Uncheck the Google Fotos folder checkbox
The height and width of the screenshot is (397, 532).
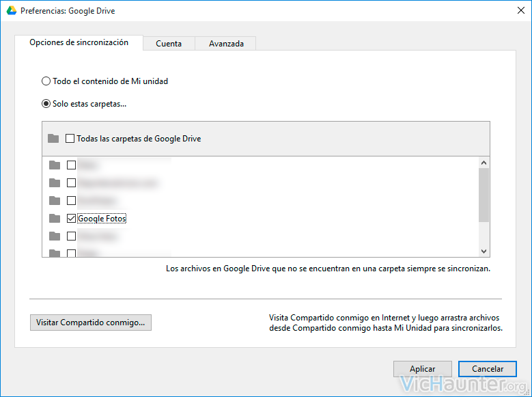click(x=71, y=219)
